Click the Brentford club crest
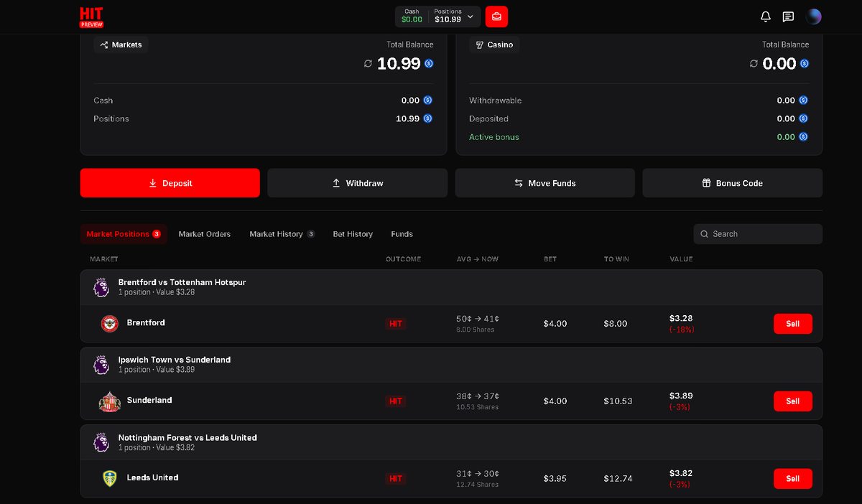This screenshot has width=862, height=504. (110, 323)
